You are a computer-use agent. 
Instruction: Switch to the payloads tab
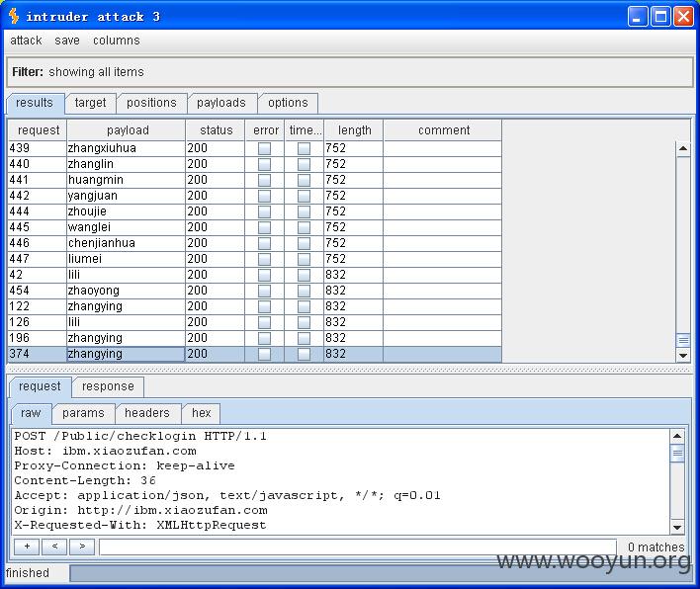point(221,103)
